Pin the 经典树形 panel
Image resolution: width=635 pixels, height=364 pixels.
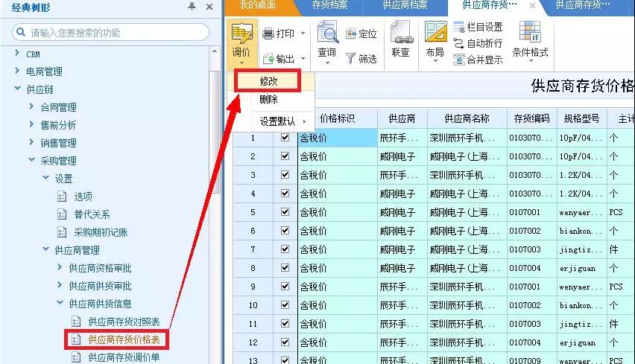pyautogui.click(x=192, y=7)
